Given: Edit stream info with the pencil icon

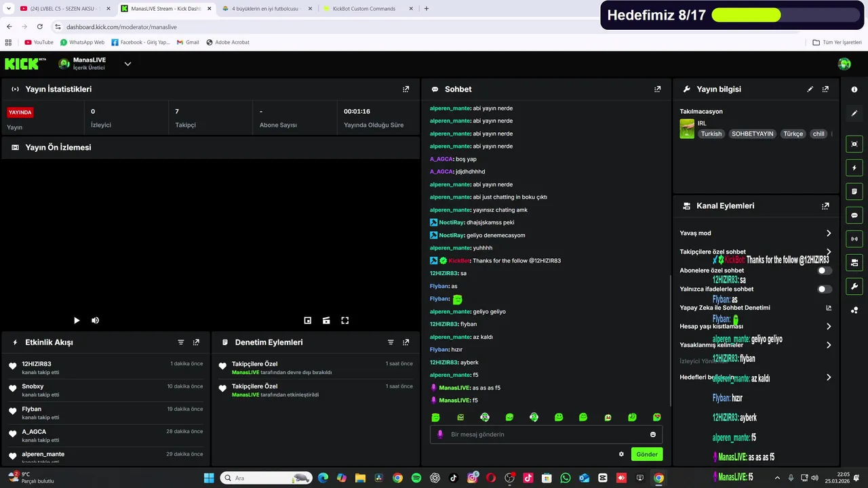Looking at the screenshot, I should pyautogui.click(x=810, y=89).
